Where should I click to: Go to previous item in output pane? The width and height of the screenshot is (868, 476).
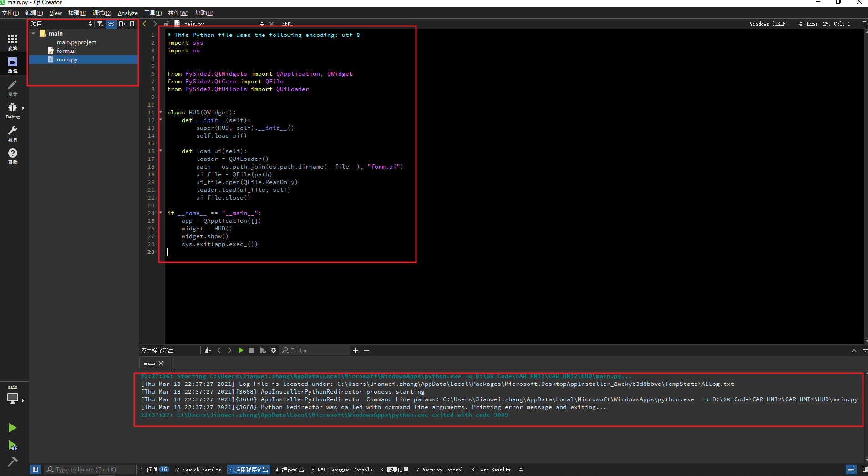[219, 350]
